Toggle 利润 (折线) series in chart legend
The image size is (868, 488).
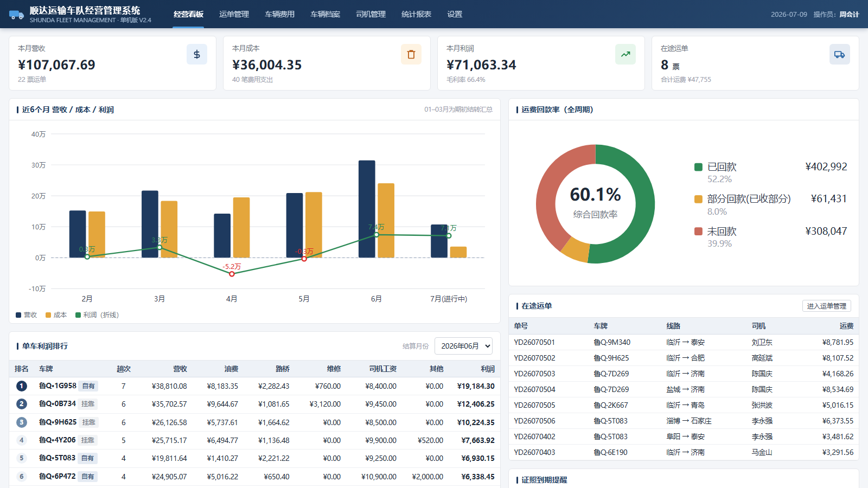pos(97,315)
